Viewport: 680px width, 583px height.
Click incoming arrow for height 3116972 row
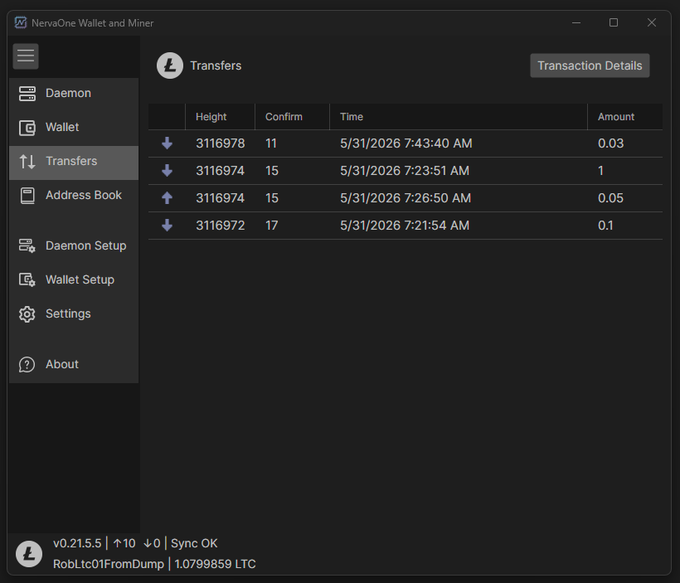click(167, 225)
